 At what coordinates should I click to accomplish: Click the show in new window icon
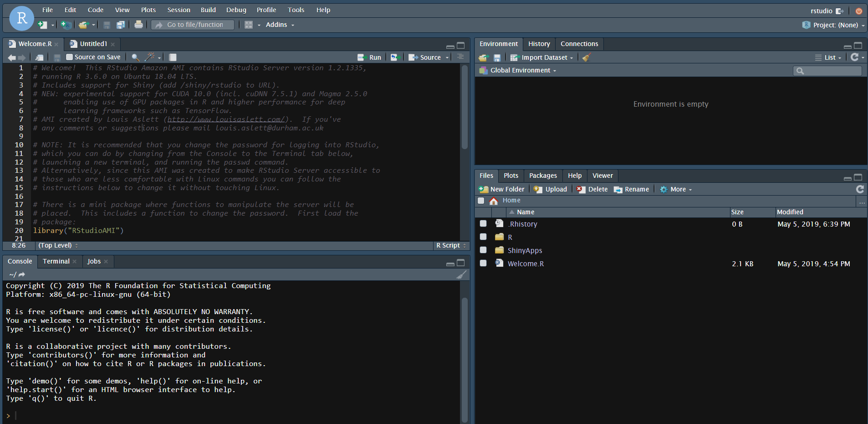point(40,57)
